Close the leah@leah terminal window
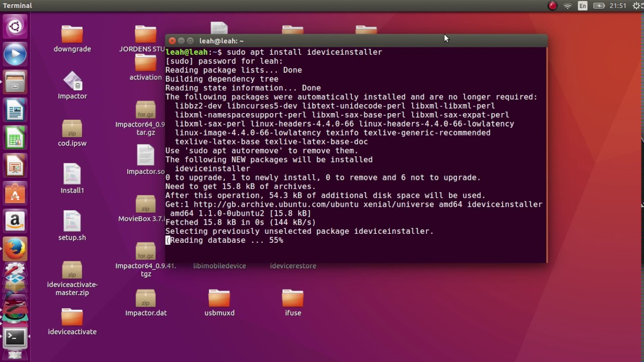Screen dimensions: 644x362 point(172,41)
